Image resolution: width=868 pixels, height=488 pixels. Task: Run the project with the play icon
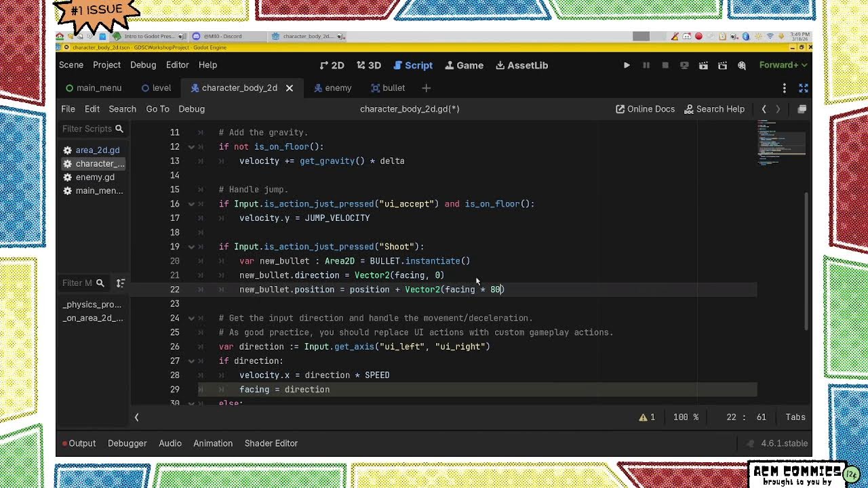627,65
